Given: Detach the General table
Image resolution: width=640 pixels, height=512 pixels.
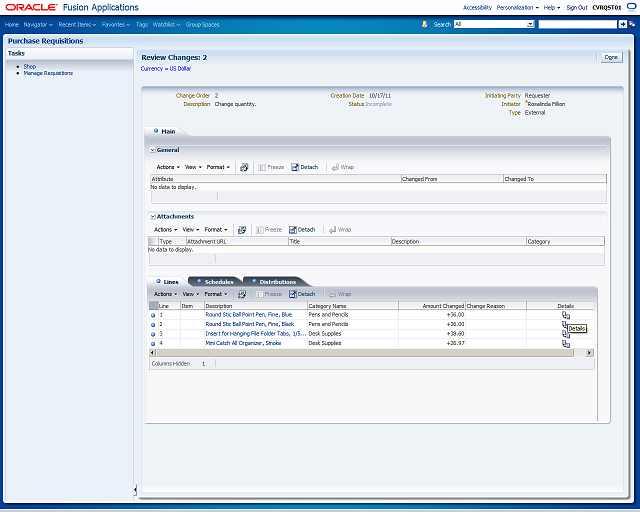Looking at the screenshot, I should pyautogui.click(x=304, y=167).
